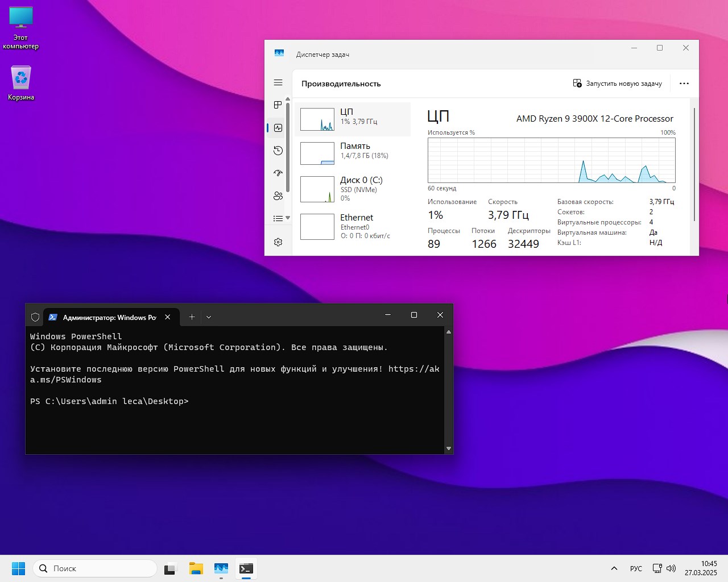Open the Task Manager navigation hamburger menu
Screen dimensions: 728x582
click(x=278, y=83)
